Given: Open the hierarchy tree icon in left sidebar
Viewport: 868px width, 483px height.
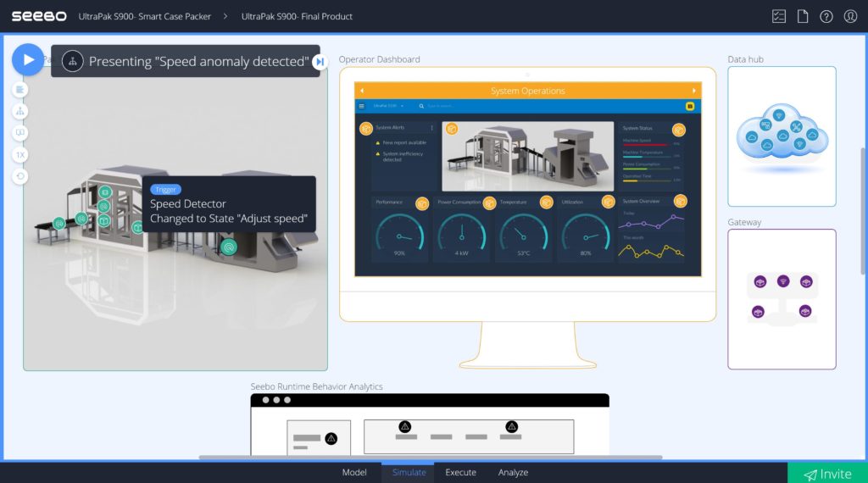Looking at the screenshot, I should pos(20,111).
